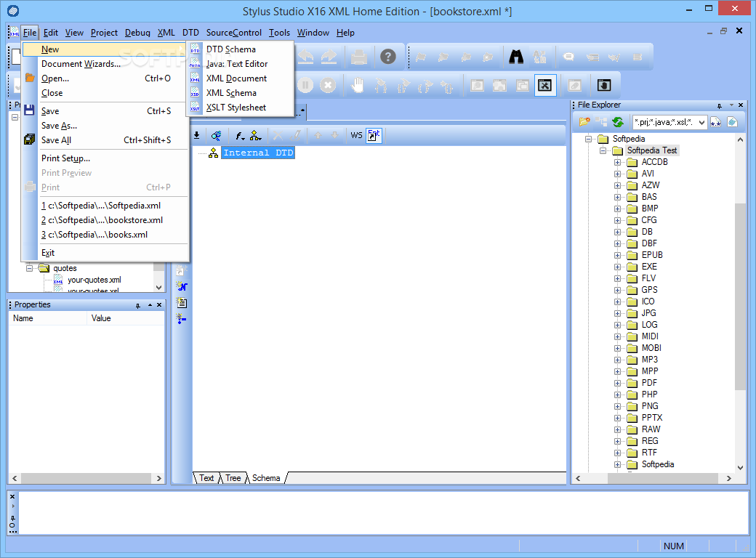Image resolution: width=756 pixels, height=558 pixels.
Task: Open the SourceControl menu
Action: coord(234,33)
